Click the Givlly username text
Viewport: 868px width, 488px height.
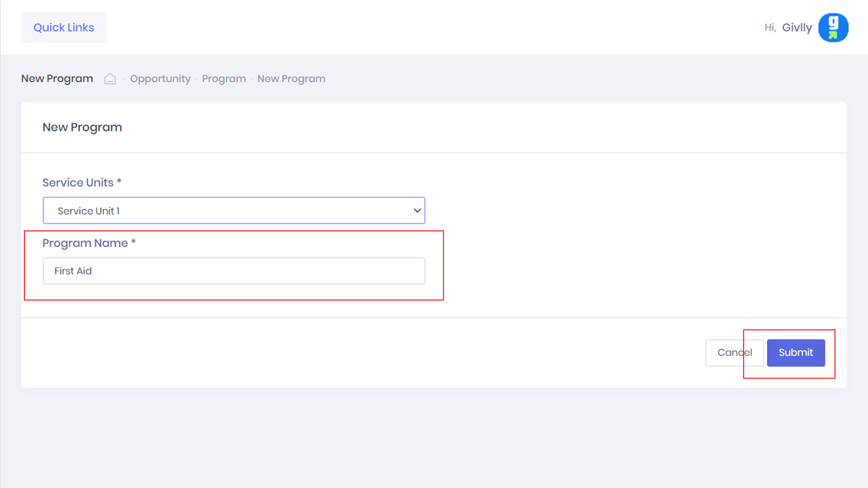click(x=797, y=28)
